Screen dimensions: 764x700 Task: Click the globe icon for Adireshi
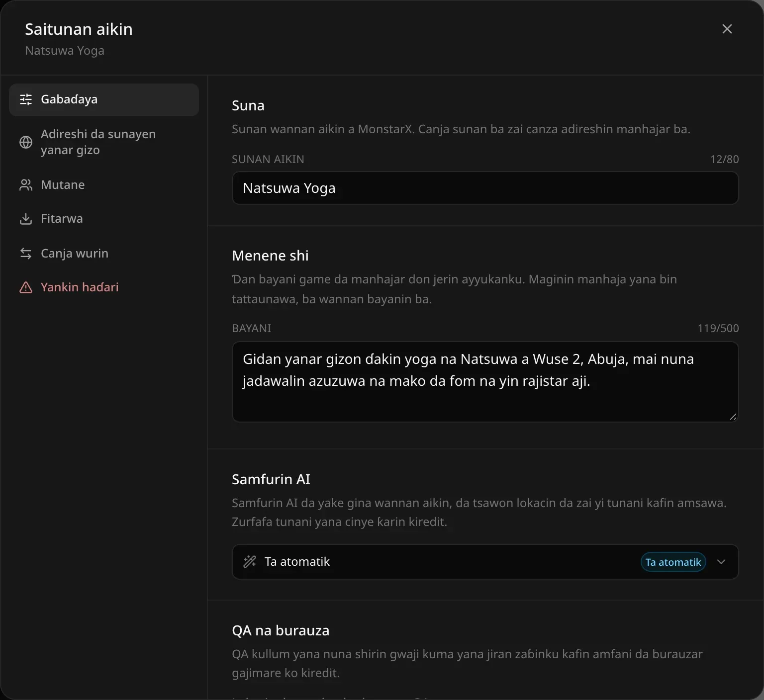pos(26,142)
